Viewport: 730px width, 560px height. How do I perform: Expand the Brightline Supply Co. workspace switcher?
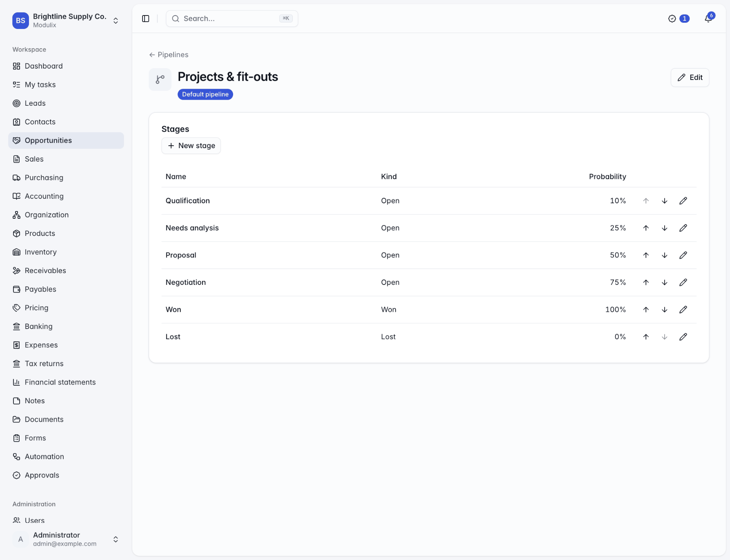(66, 20)
